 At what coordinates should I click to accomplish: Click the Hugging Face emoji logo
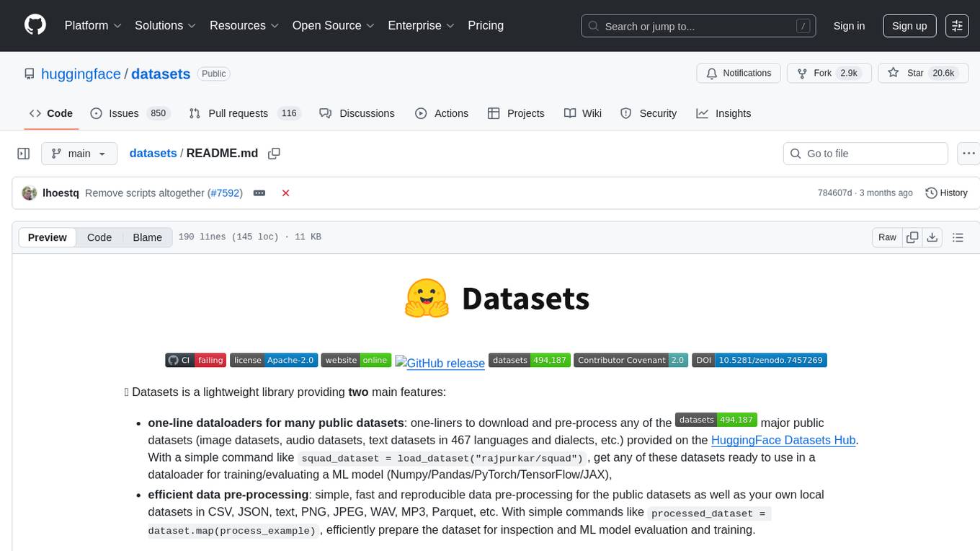point(427,299)
